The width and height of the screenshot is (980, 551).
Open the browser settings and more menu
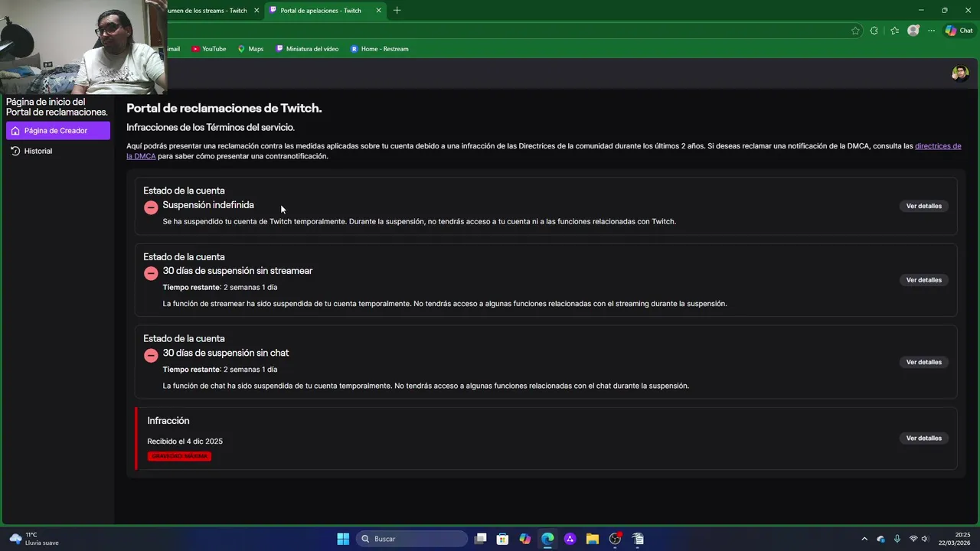point(931,31)
